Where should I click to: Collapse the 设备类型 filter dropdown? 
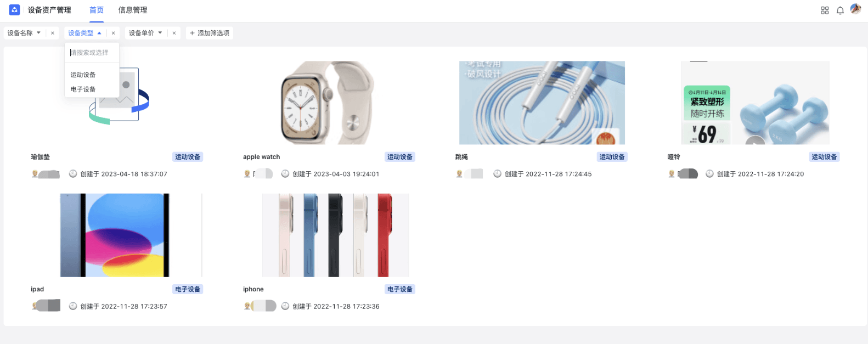99,33
